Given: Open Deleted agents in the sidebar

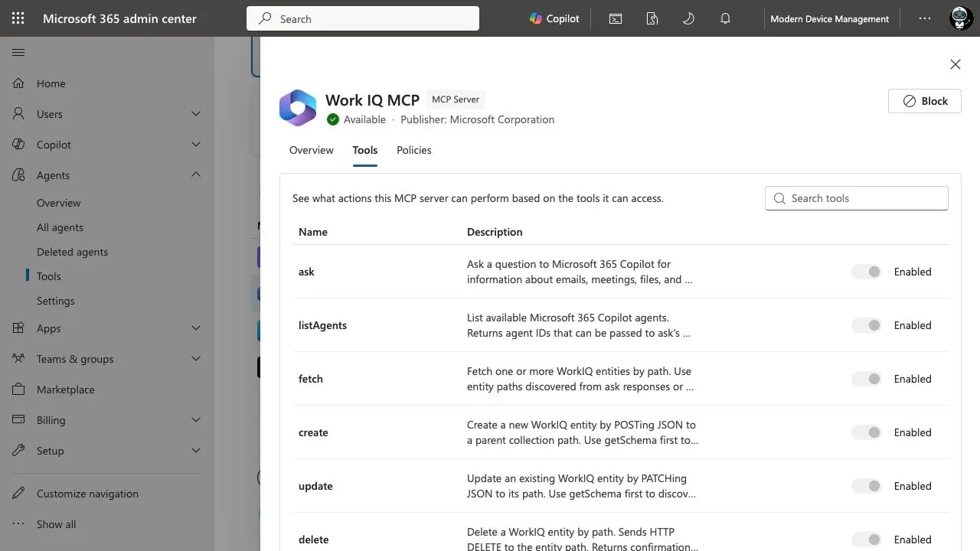Looking at the screenshot, I should click(x=72, y=252).
